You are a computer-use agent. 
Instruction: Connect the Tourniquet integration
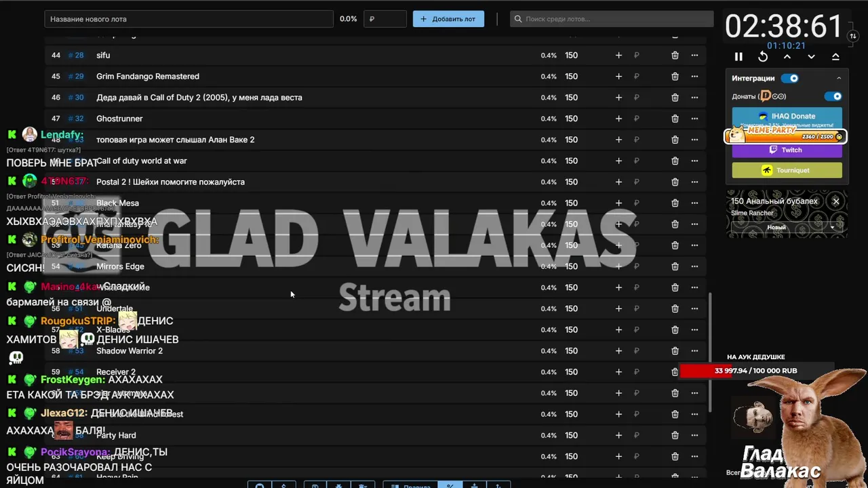(x=787, y=170)
